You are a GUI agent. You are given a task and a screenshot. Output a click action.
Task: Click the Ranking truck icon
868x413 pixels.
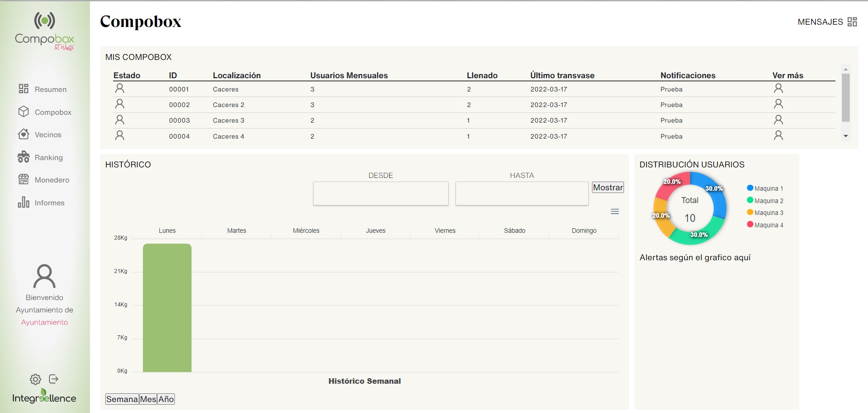coord(23,157)
